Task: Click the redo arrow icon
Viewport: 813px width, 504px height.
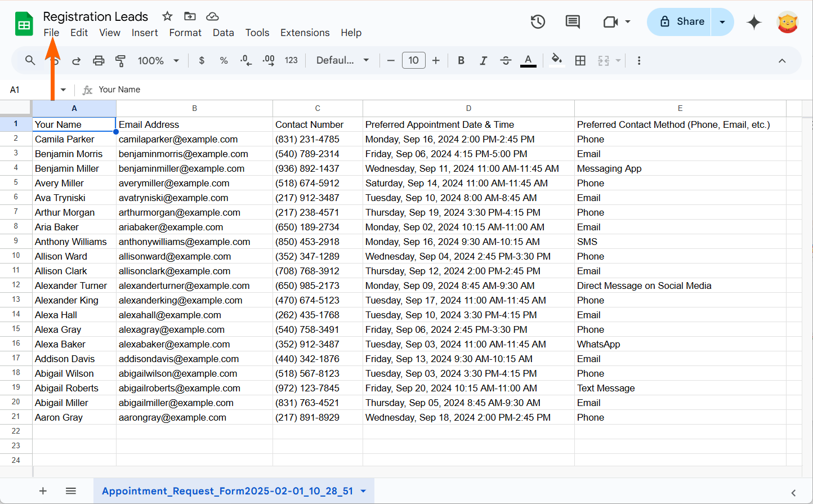Action: (77, 61)
